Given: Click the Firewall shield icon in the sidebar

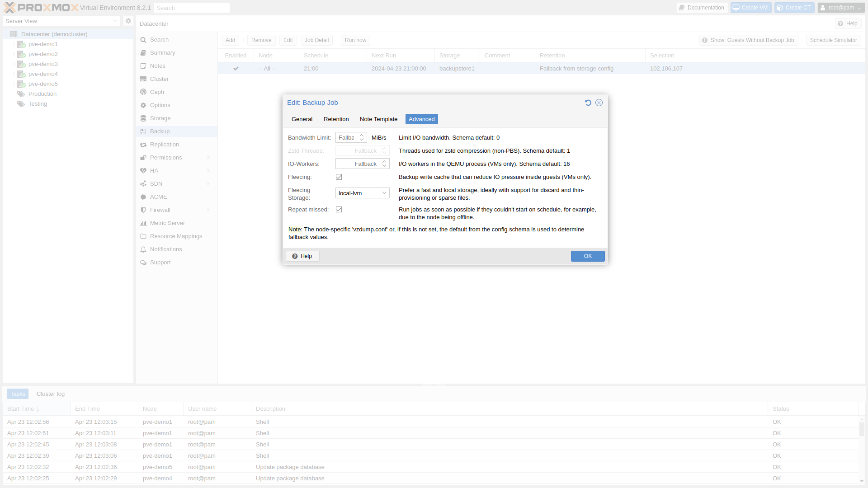Looking at the screenshot, I should (143, 210).
